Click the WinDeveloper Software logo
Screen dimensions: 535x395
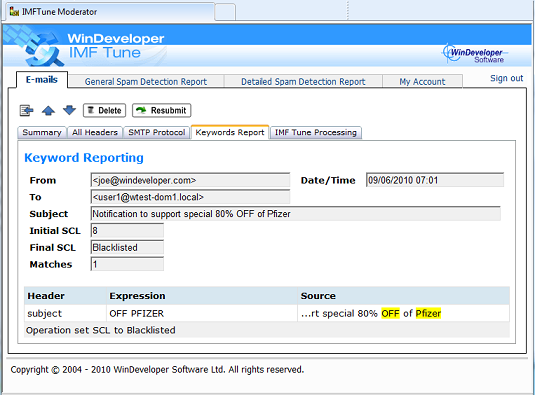point(475,54)
